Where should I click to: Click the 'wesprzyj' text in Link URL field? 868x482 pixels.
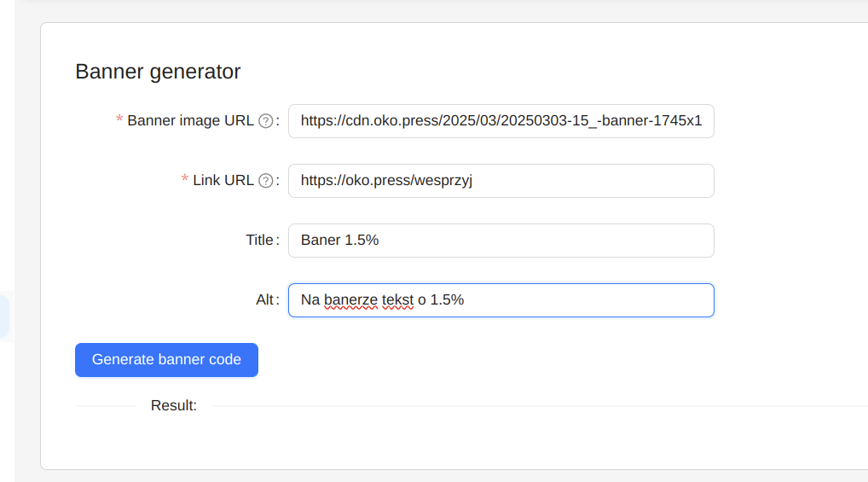click(x=455, y=181)
